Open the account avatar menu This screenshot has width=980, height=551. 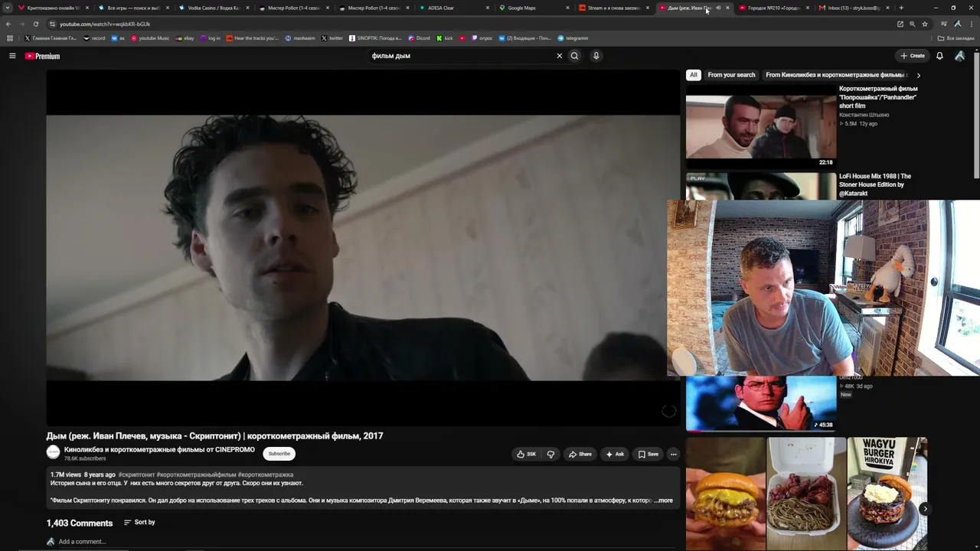959,56
